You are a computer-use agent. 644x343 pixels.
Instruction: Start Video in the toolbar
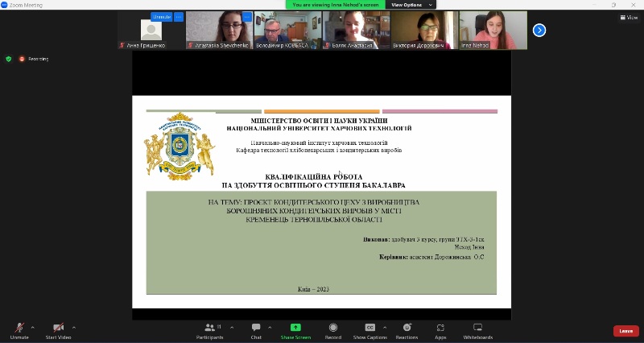tap(58, 331)
